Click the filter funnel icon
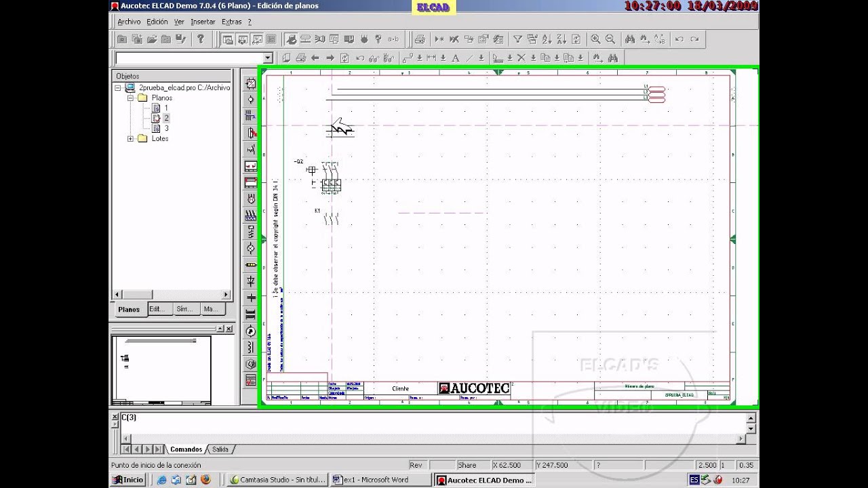The width and height of the screenshot is (868, 488). (x=517, y=39)
